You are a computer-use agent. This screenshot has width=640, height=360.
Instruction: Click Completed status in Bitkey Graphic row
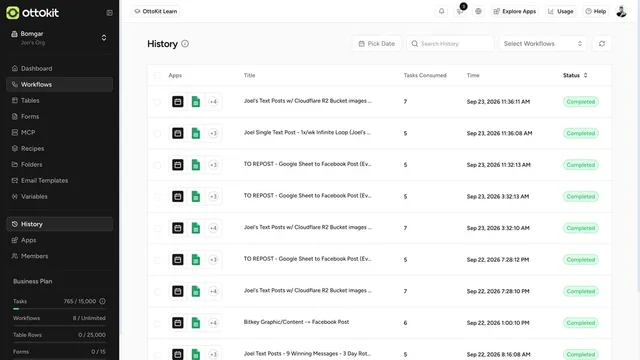(581, 323)
